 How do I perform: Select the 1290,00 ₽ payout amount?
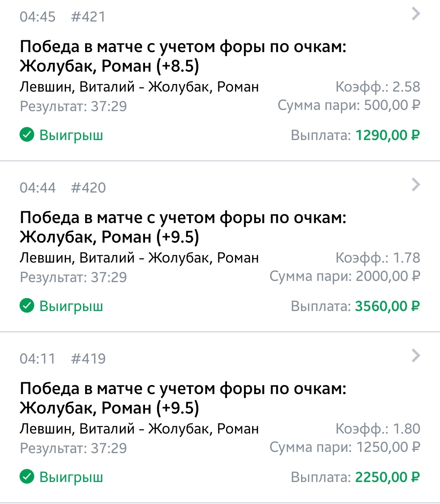387,135
